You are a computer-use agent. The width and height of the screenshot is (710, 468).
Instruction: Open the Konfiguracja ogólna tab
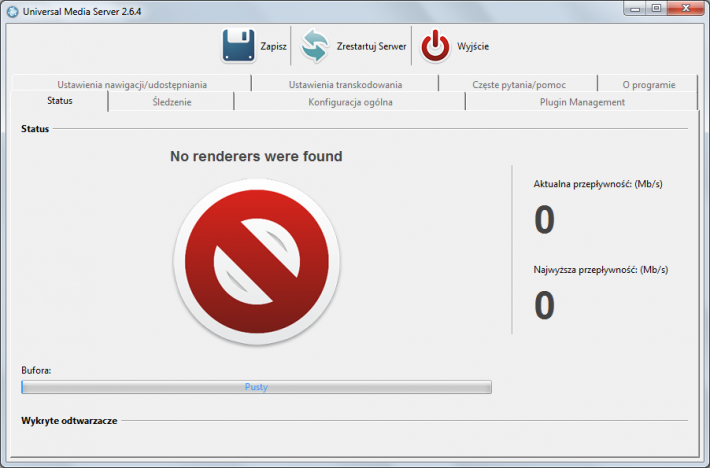(350, 102)
